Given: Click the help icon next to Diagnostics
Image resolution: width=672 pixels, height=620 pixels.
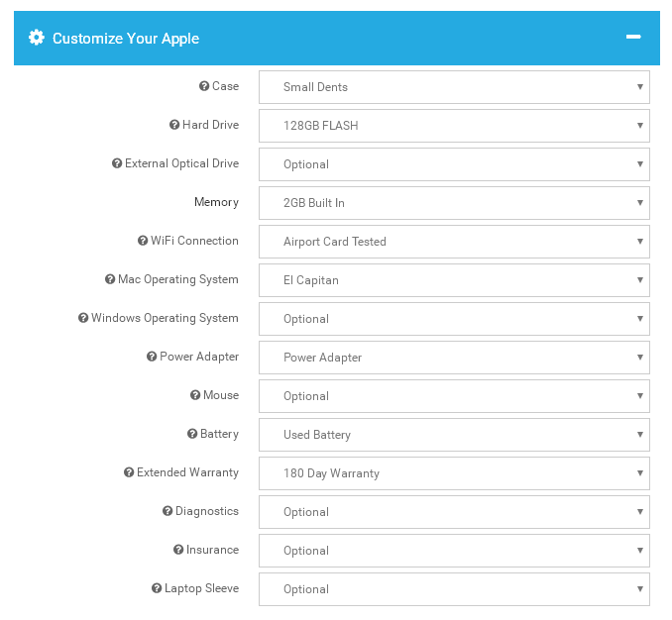Looking at the screenshot, I should click(x=168, y=511).
